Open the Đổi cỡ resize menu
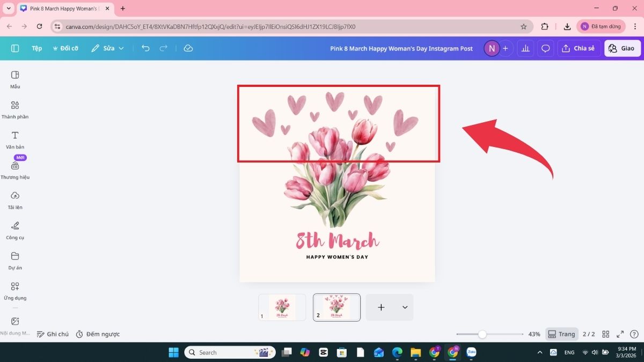This screenshot has height=362, width=644. click(x=65, y=48)
